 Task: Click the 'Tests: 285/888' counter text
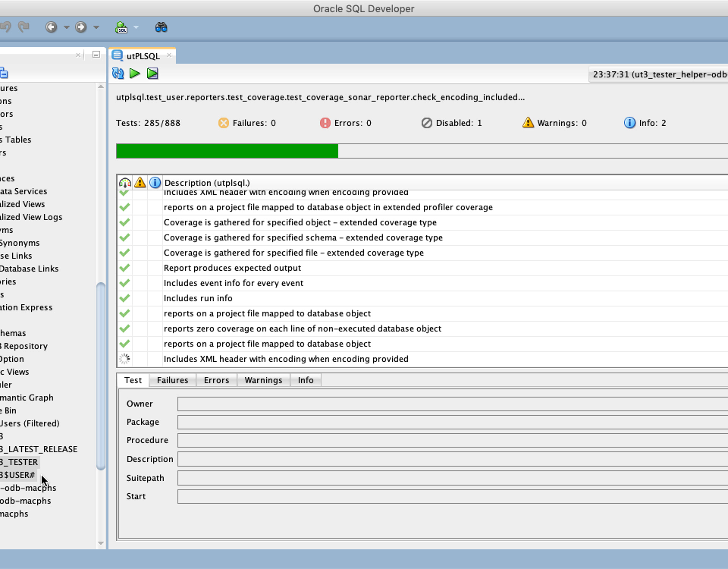(148, 123)
